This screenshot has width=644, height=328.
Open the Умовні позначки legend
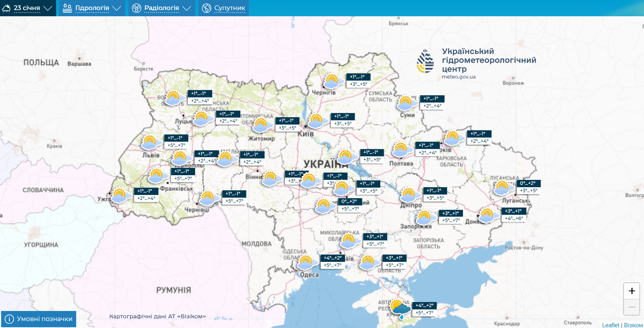(39, 319)
